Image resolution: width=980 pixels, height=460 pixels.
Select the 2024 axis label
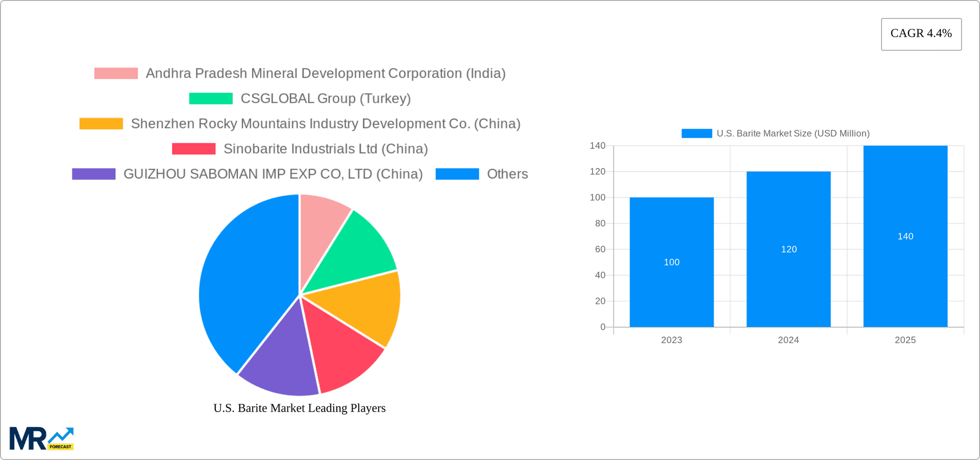pyautogui.click(x=789, y=340)
